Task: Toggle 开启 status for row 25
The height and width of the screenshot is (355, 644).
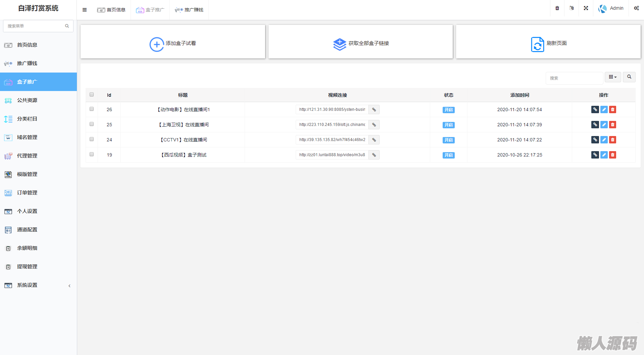Action: (x=448, y=125)
